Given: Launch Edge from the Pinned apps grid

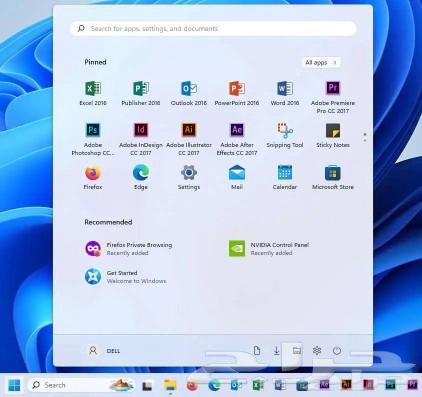Looking at the screenshot, I should [141, 177].
